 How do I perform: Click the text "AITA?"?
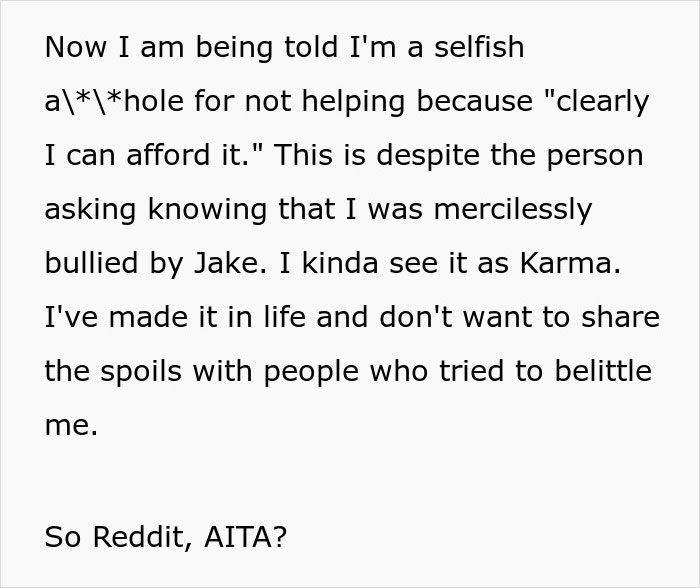(x=245, y=537)
